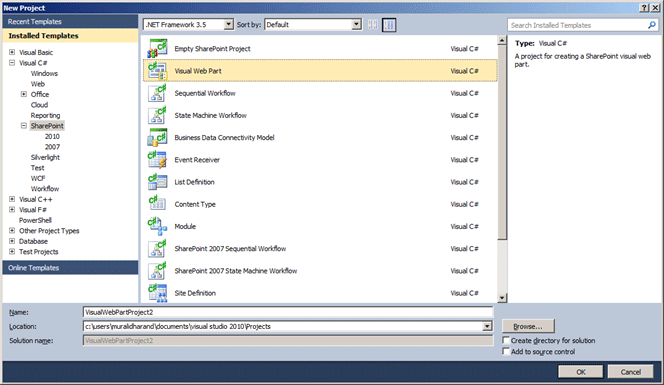
Task: Click the Site Definition template name
Action: tap(195, 293)
